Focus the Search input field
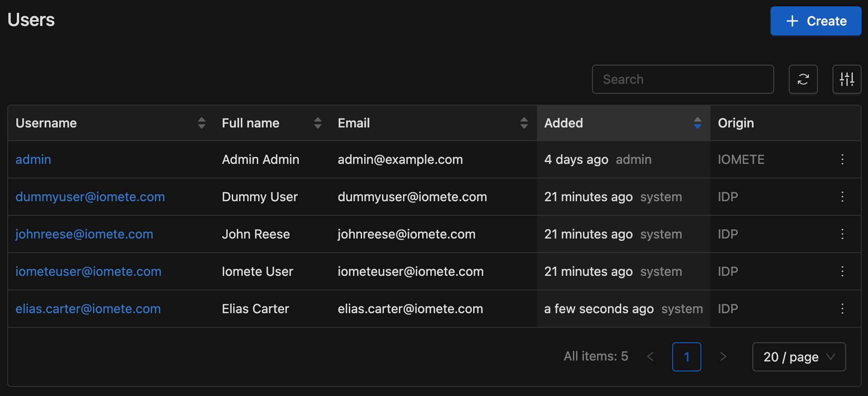 (683, 79)
